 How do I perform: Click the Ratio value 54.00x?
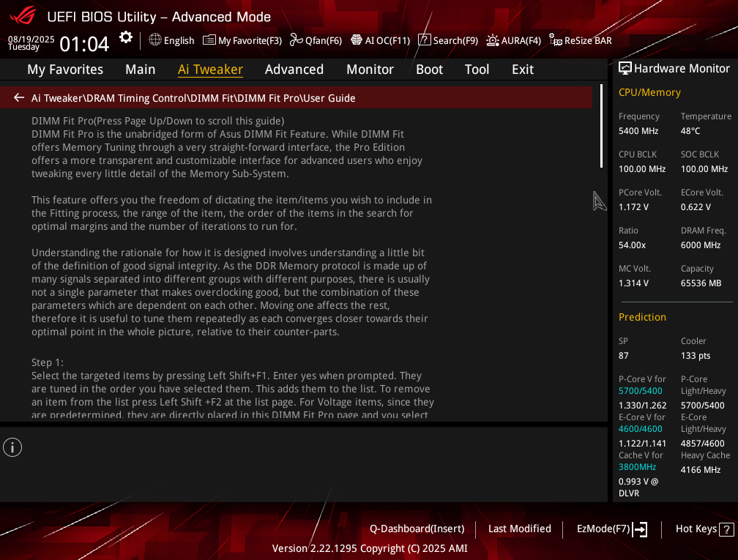pos(632,245)
